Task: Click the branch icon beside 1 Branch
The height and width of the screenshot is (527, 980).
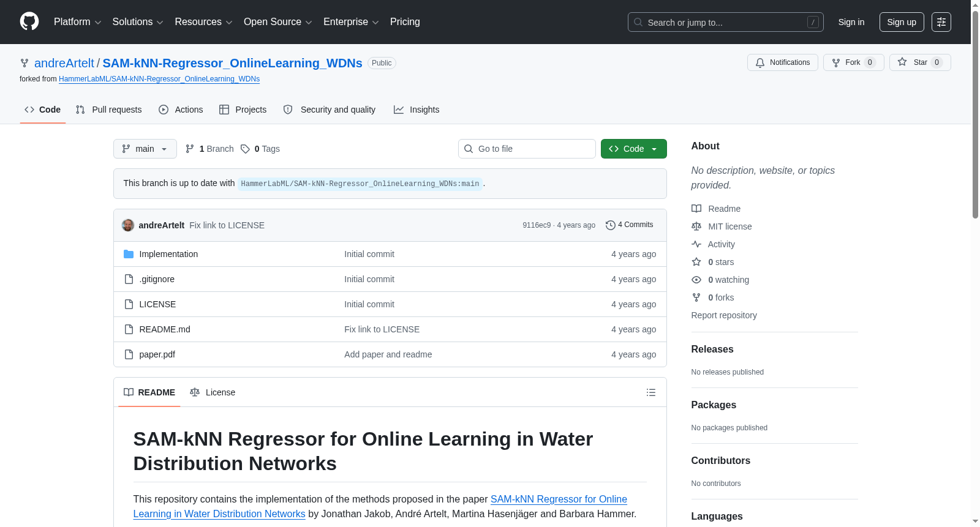Action: pos(190,149)
